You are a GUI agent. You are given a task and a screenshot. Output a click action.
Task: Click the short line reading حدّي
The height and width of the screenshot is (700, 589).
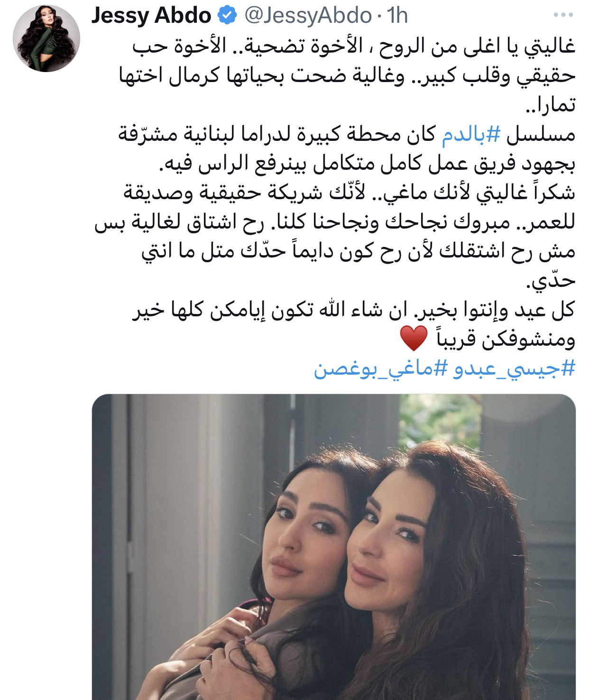pos(551,281)
